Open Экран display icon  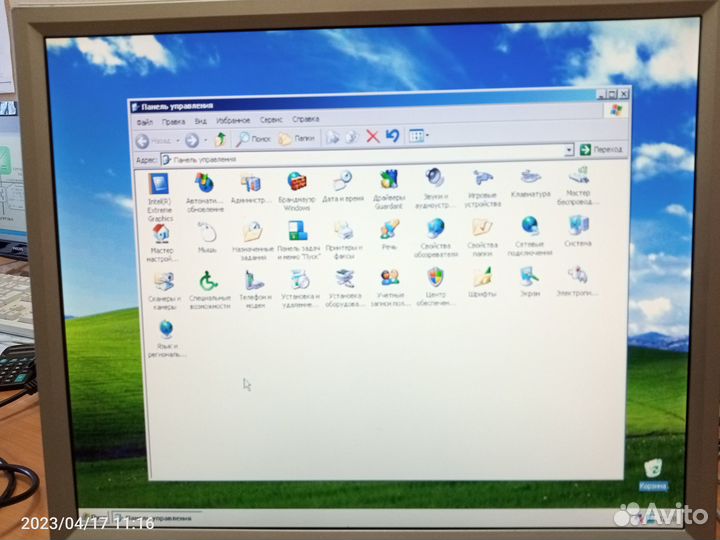(530, 281)
